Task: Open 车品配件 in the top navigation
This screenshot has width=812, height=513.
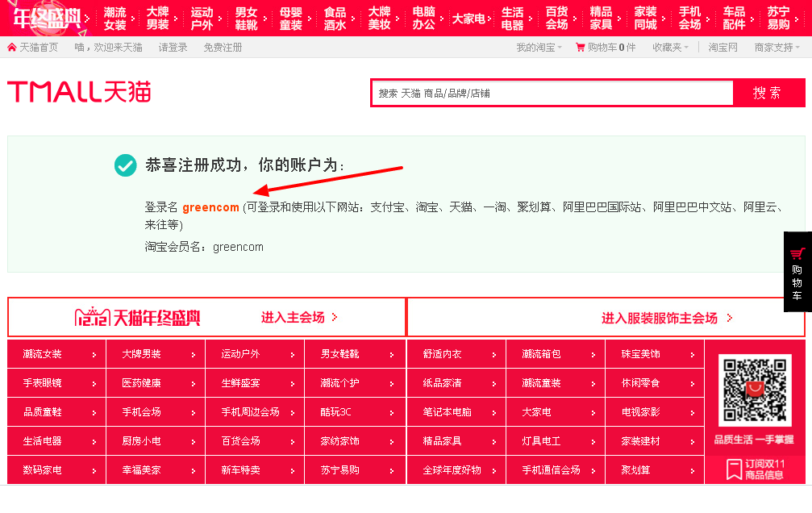Action: 735,18
